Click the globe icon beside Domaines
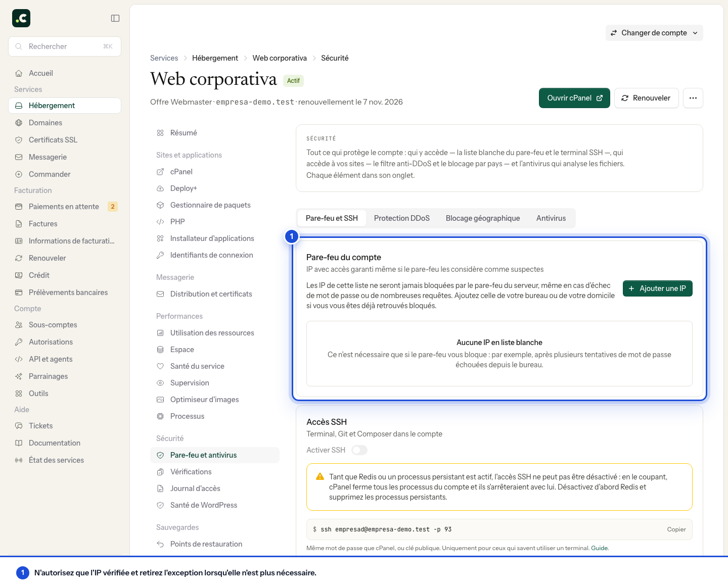This screenshot has width=728, height=588. point(19,123)
